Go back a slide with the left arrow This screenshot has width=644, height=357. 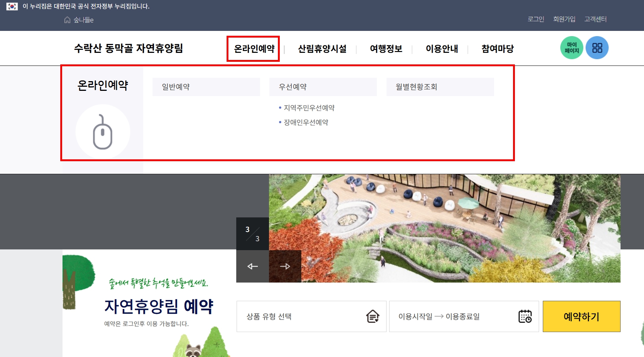pos(252,266)
